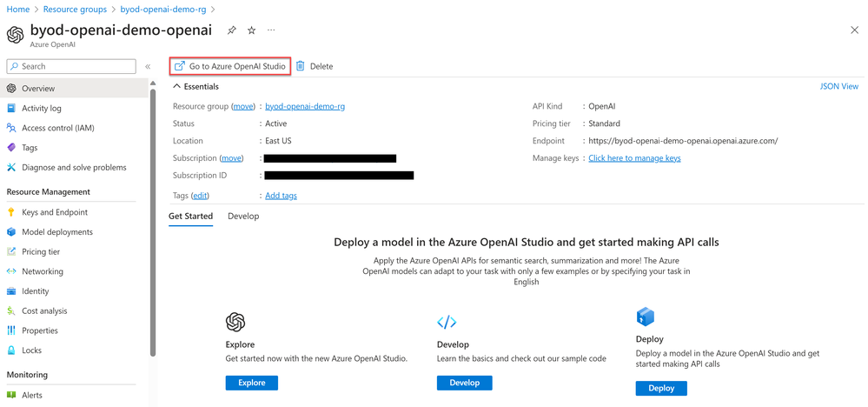
Task: Click the Identity icon in sidebar
Action: tap(11, 291)
